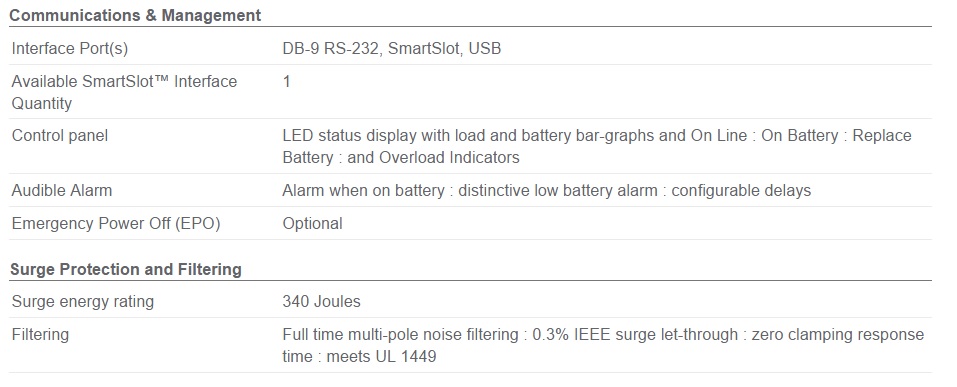Click the DB-9 RS-232, SmartSlot, USB value
This screenshot has height=387, width=957.
coord(391,49)
